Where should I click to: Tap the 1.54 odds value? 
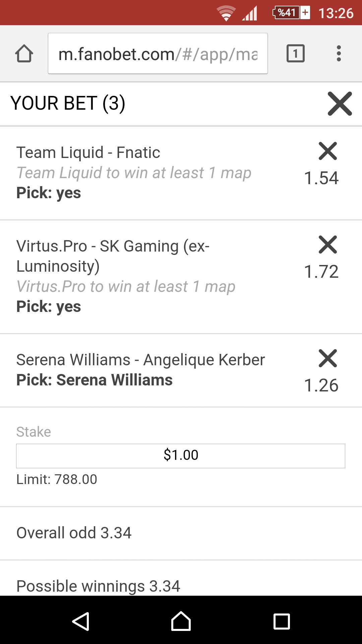tap(321, 178)
